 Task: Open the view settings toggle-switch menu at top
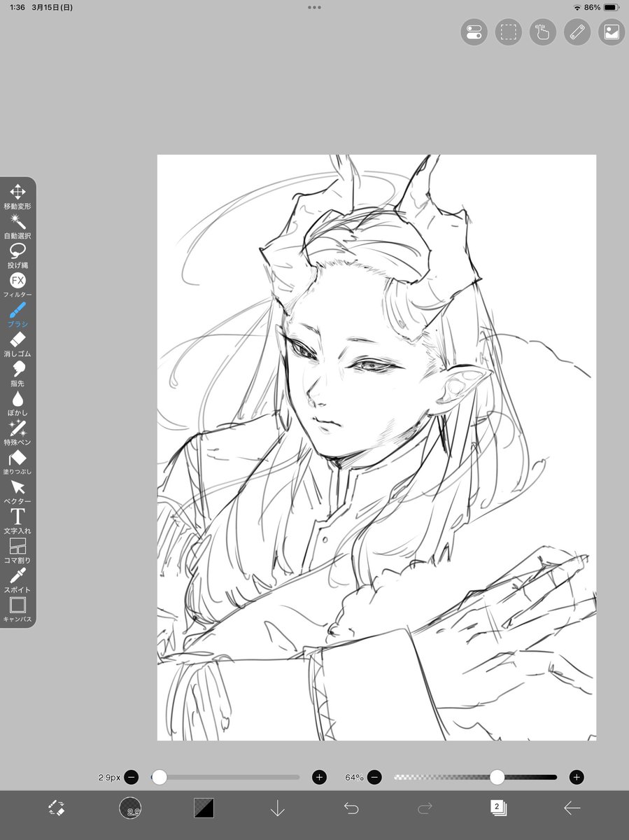pos(474,32)
